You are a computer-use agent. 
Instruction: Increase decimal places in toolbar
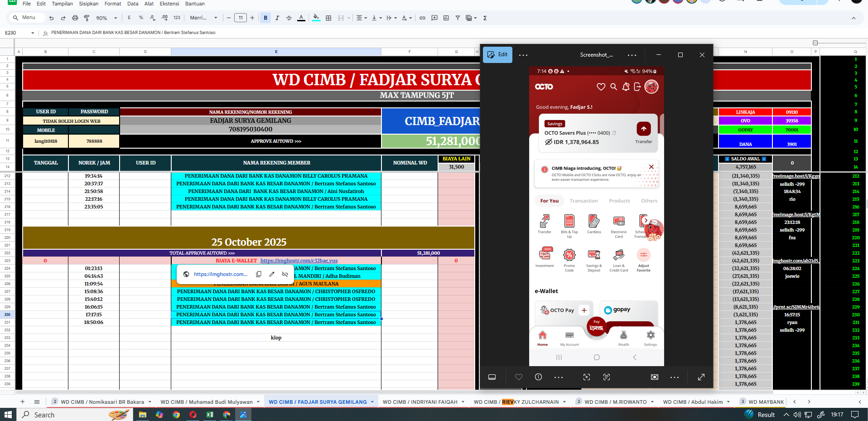pyautogui.click(x=164, y=18)
